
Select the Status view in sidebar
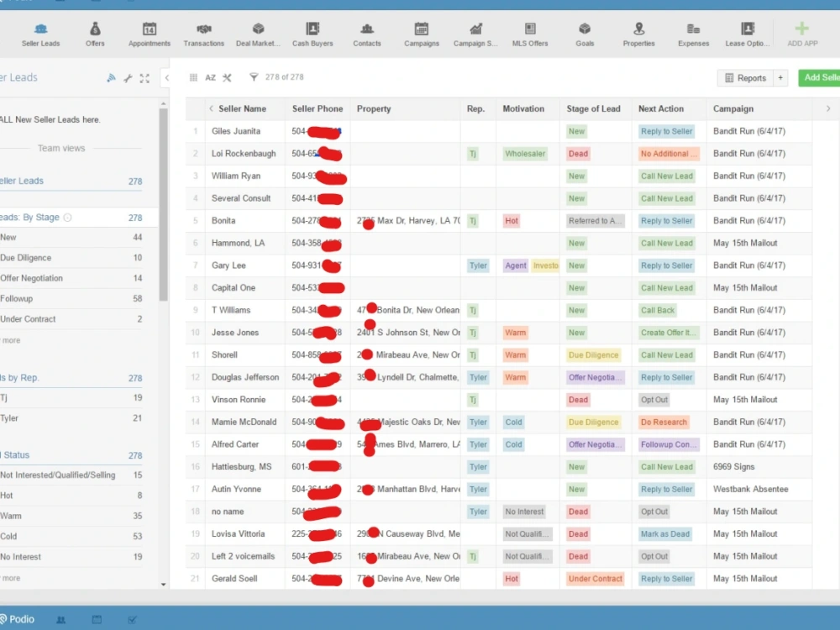click(71, 454)
